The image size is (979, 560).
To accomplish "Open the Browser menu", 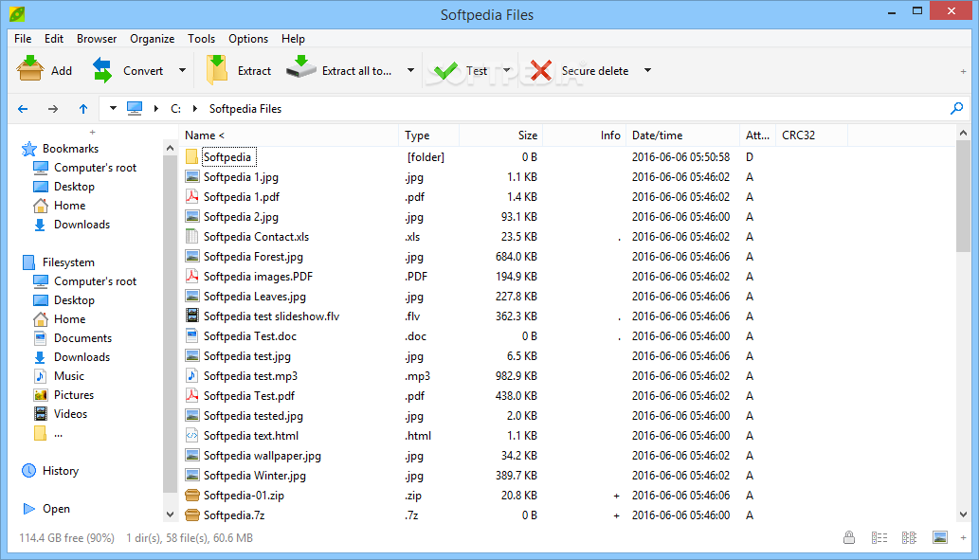I will point(97,39).
